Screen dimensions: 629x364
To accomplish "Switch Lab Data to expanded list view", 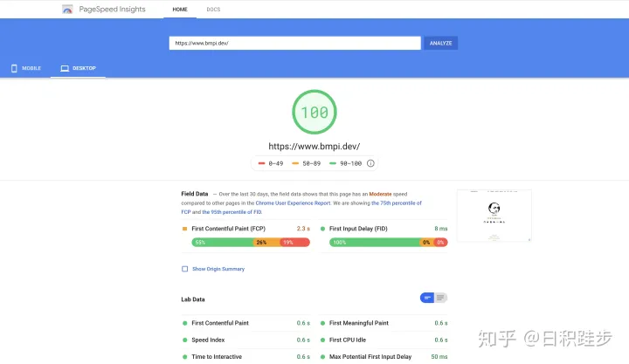I will 440,298.
